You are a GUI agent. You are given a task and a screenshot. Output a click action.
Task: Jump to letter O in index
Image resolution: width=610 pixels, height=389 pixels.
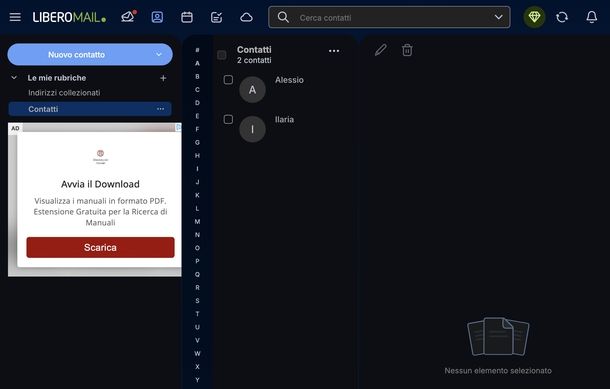point(197,248)
